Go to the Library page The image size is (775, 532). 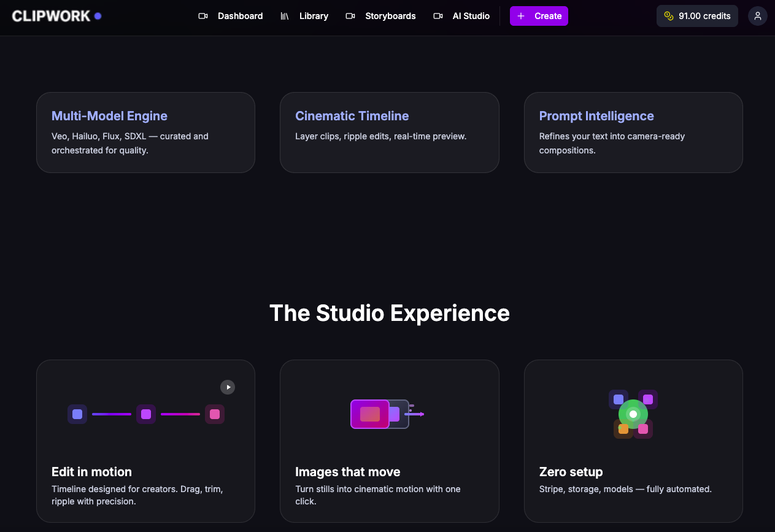314,16
